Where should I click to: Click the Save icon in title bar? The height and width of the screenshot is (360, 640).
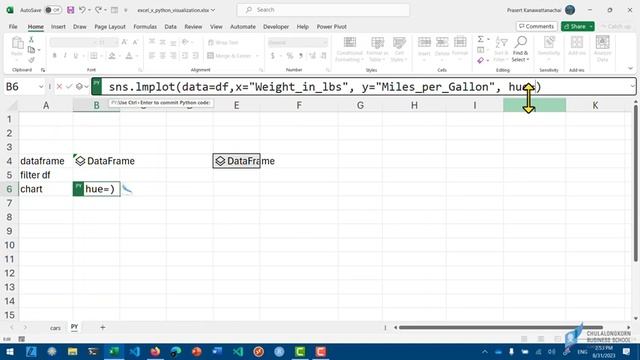71,10
